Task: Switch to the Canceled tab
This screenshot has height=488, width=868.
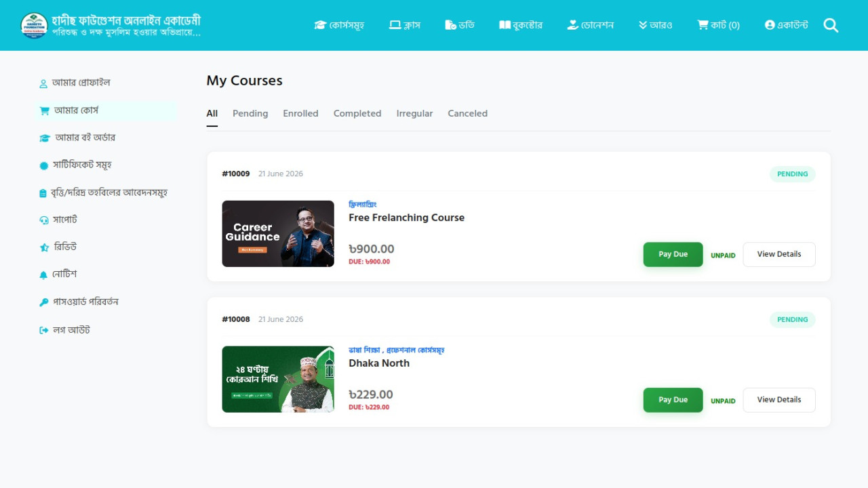Action: pyautogui.click(x=467, y=114)
